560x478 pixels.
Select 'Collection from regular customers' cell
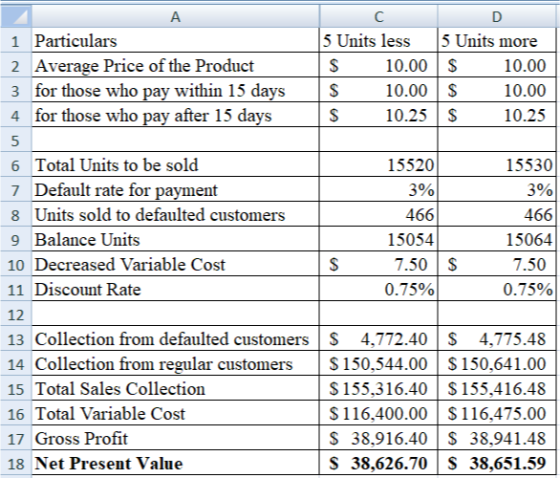[x=175, y=363]
